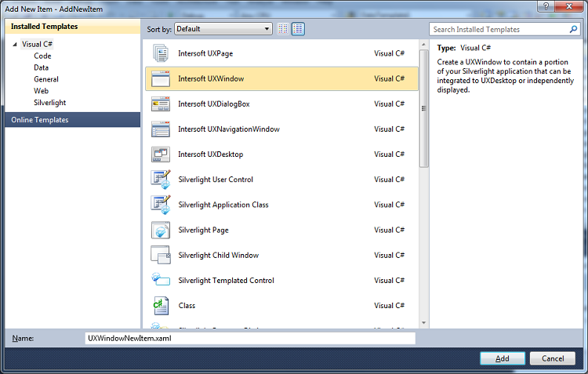This screenshot has width=588, height=374.
Task: Click the Add button
Action: click(502, 358)
